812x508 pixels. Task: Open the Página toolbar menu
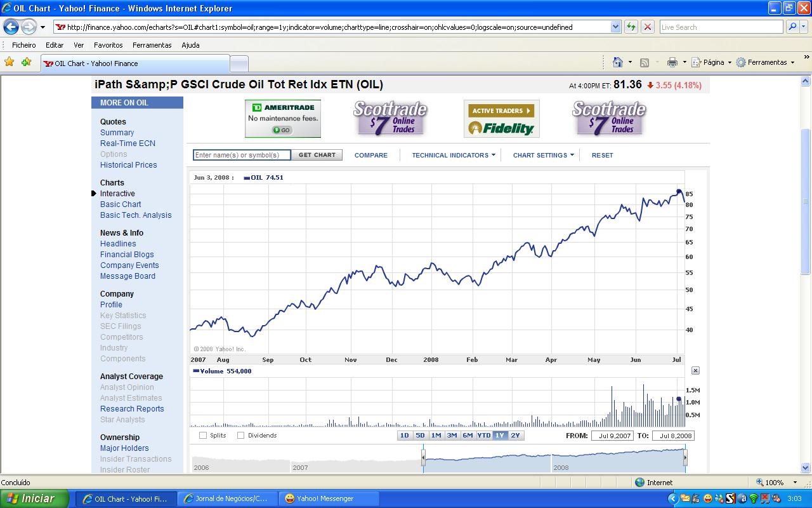pyautogui.click(x=711, y=62)
